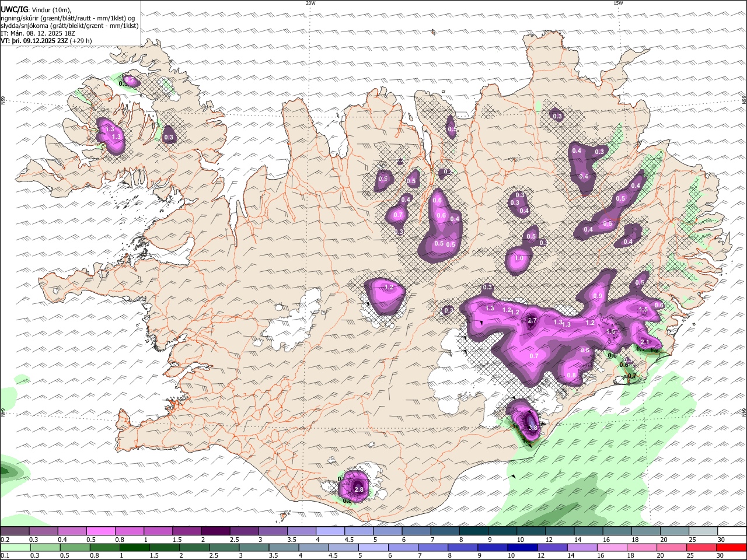Pick the 3 swatch in lower legend row
Image resolution: width=747 pixels, height=560 pixels.
254,547
